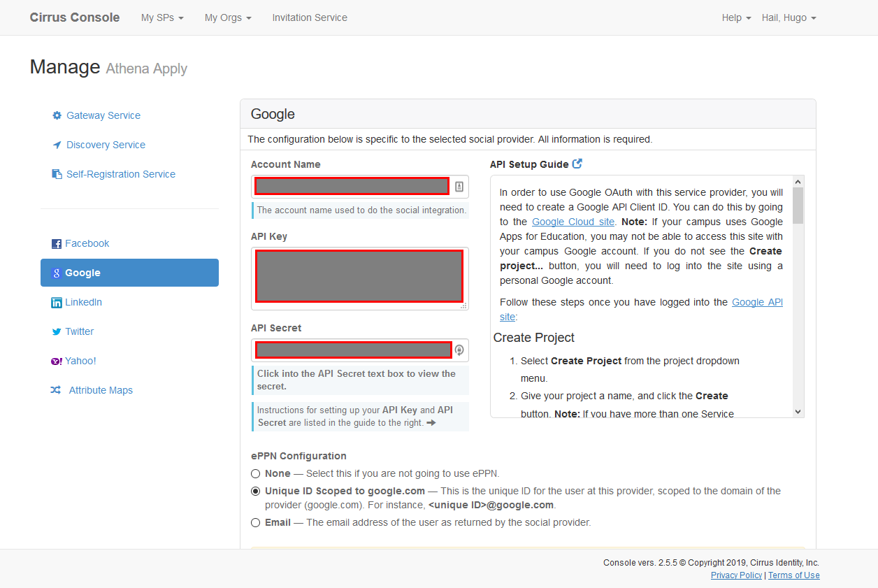Select the Yahoo! provider icon

[x=56, y=361]
